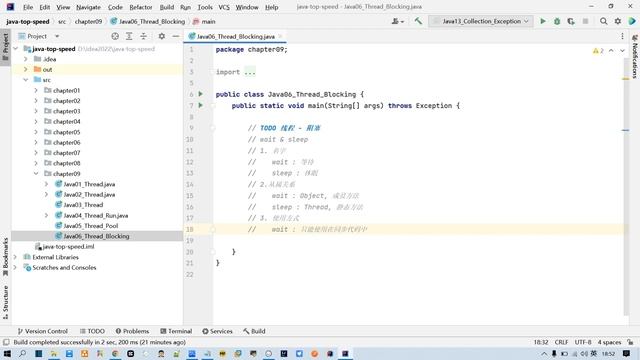Start the Debug run with bug icon
Viewport: 640px width, 360px height.
coord(557,21)
